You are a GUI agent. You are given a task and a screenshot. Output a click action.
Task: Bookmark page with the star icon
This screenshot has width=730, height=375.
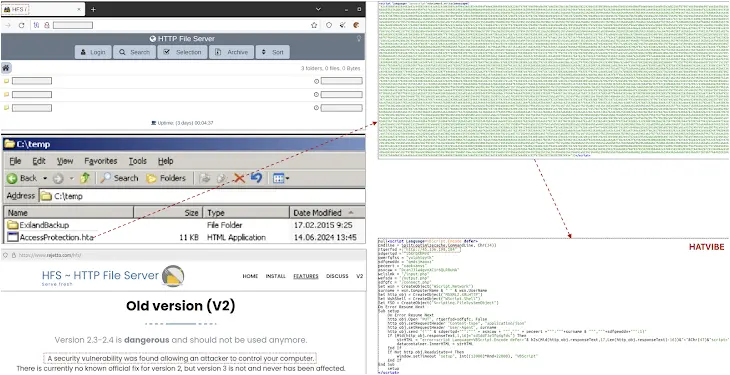(x=314, y=25)
